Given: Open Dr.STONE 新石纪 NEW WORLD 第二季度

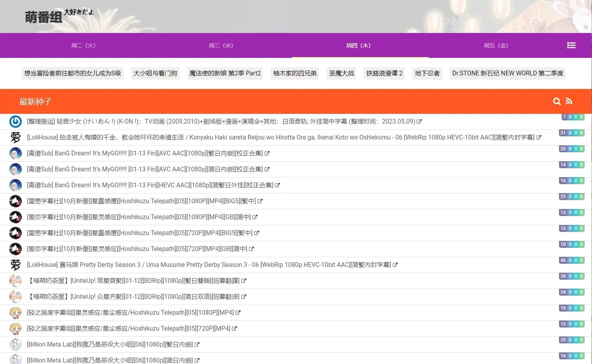Looking at the screenshot, I should 508,73.
